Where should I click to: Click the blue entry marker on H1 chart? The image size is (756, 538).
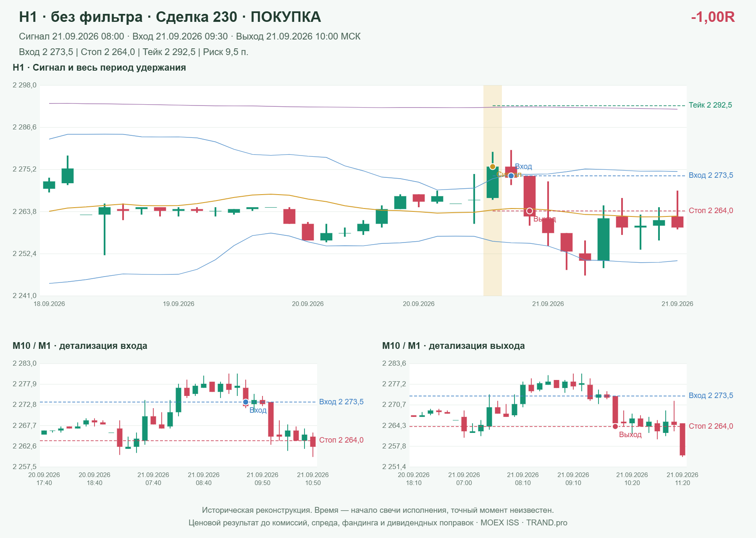pyautogui.click(x=511, y=176)
